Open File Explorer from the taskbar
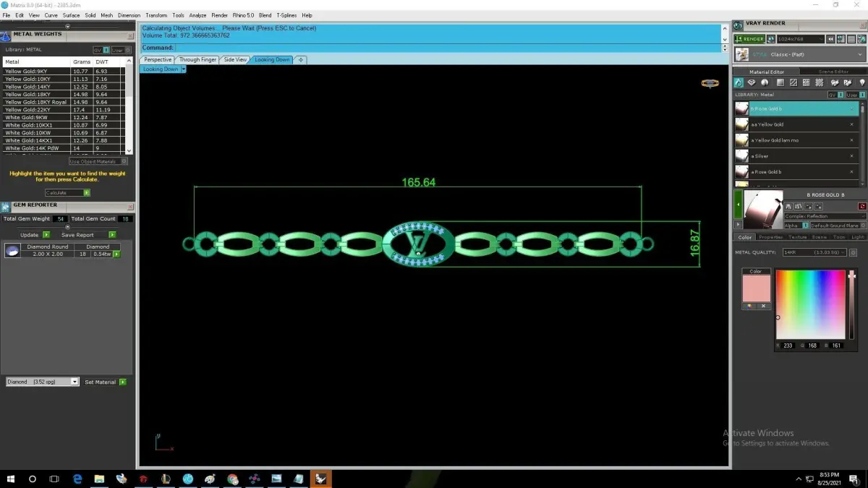The height and width of the screenshot is (488, 868). point(99,479)
